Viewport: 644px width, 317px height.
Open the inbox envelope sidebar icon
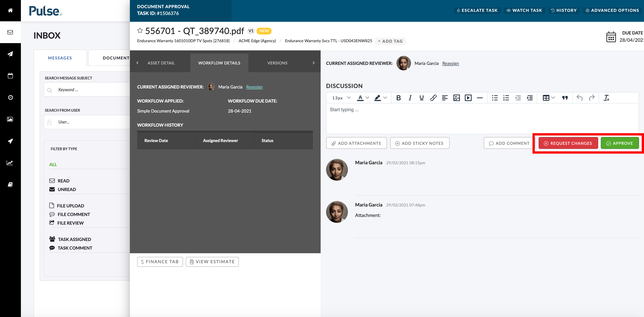coord(10,32)
